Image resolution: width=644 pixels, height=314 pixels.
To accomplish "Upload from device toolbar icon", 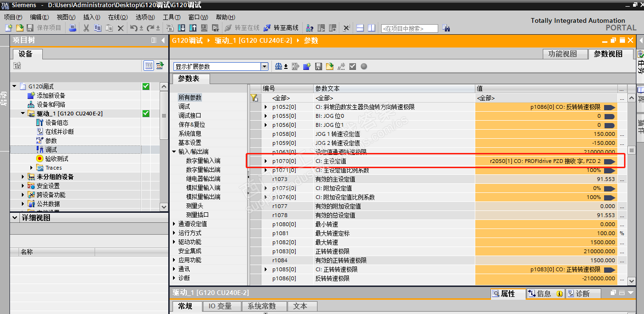I will point(193,28).
